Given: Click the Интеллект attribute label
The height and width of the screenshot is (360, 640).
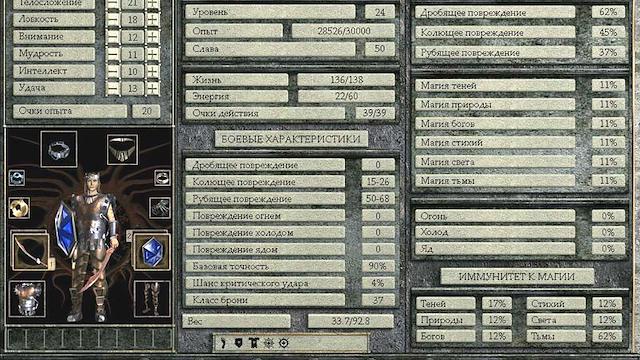Looking at the screenshot, I should pyautogui.click(x=54, y=71).
